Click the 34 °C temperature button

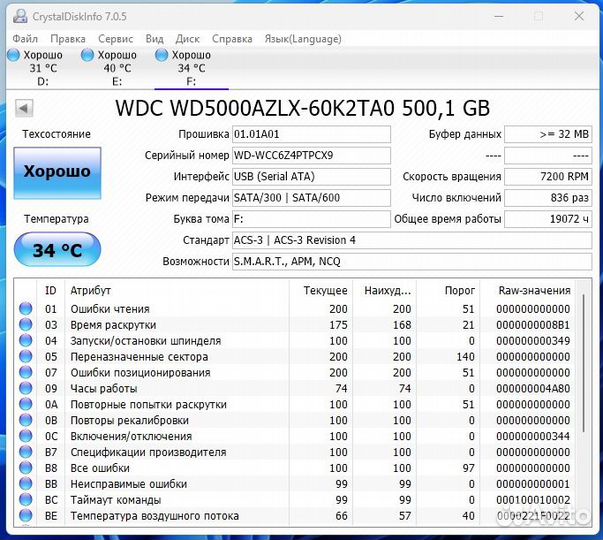57,250
